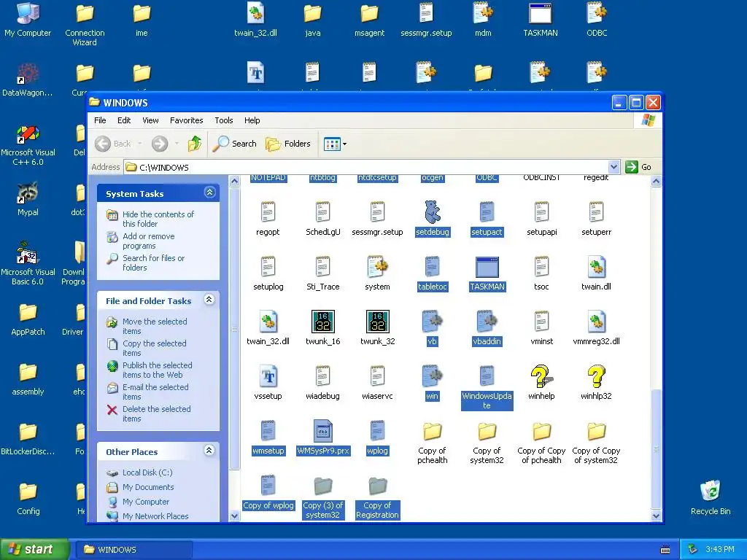
Task: Click the WINDOWS taskbar button
Action: [x=134, y=550]
